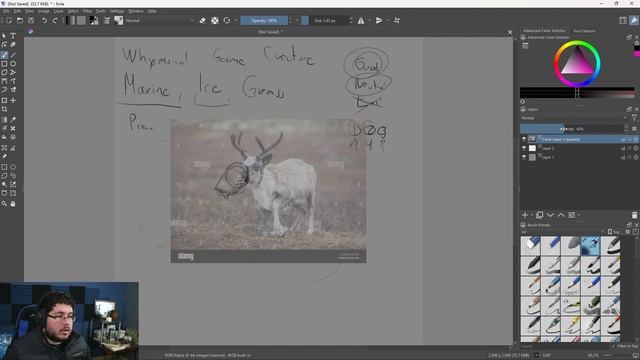Open the brush settings editor

[107, 20]
